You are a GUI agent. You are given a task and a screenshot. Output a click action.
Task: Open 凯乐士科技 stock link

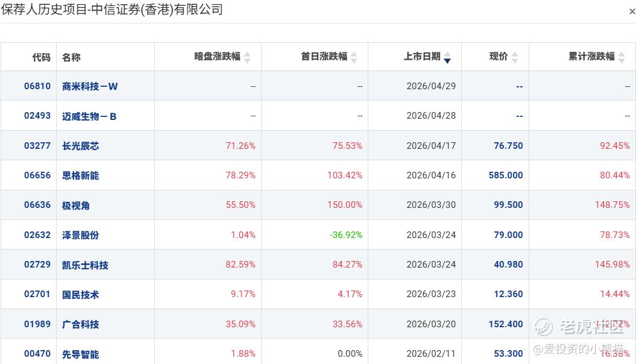85,265
